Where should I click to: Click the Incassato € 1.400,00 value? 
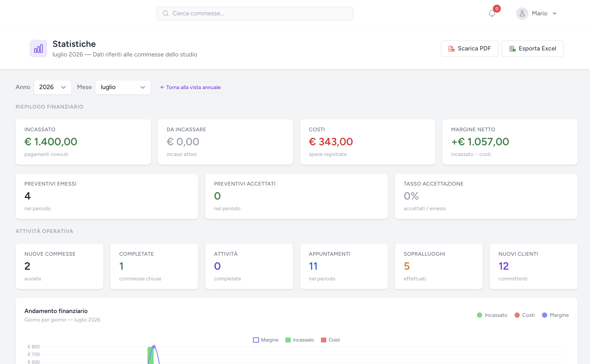(x=51, y=142)
